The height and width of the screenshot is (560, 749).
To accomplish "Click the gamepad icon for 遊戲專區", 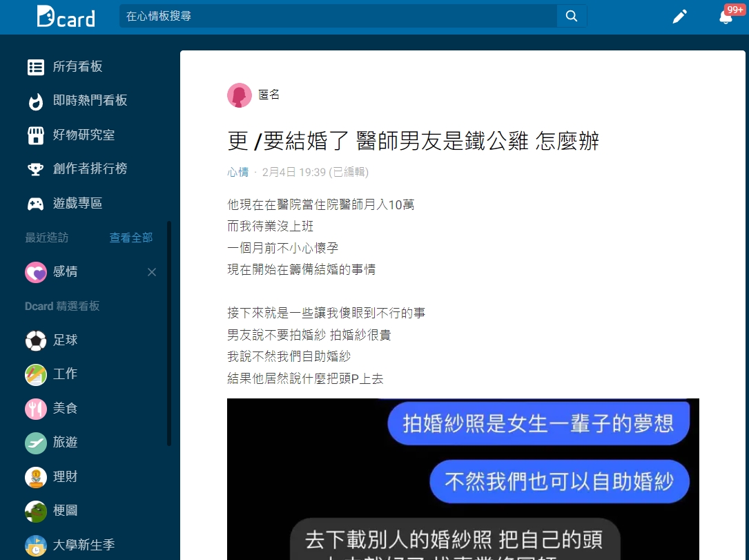I will click(x=36, y=204).
